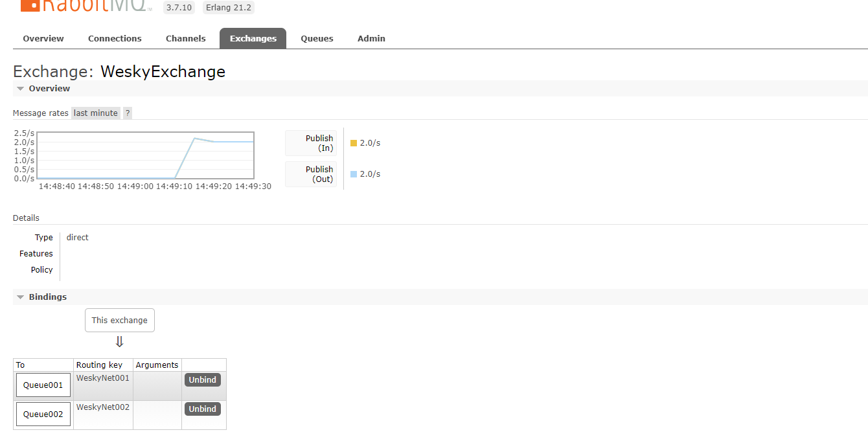The width and height of the screenshot is (868, 441).
Task: Click the 'direct' type value
Action: (78, 238)
